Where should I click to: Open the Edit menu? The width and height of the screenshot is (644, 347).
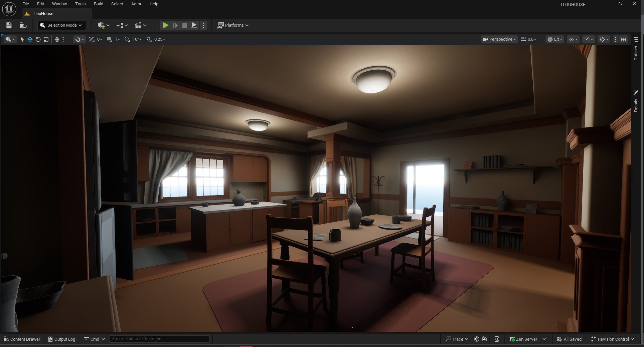pyautogui.click(x=40, y=4)
